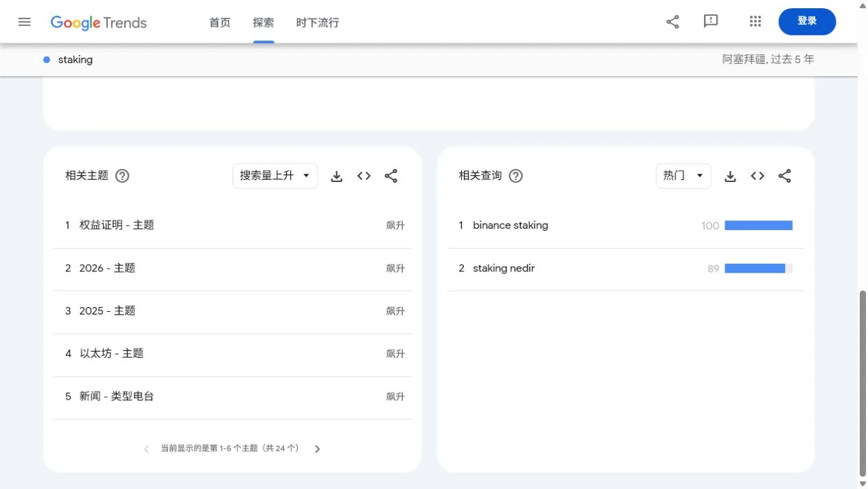This screenshot has height=489, width=868.
Task: Share the 相关查询 panel
Action: click(785, 177)
